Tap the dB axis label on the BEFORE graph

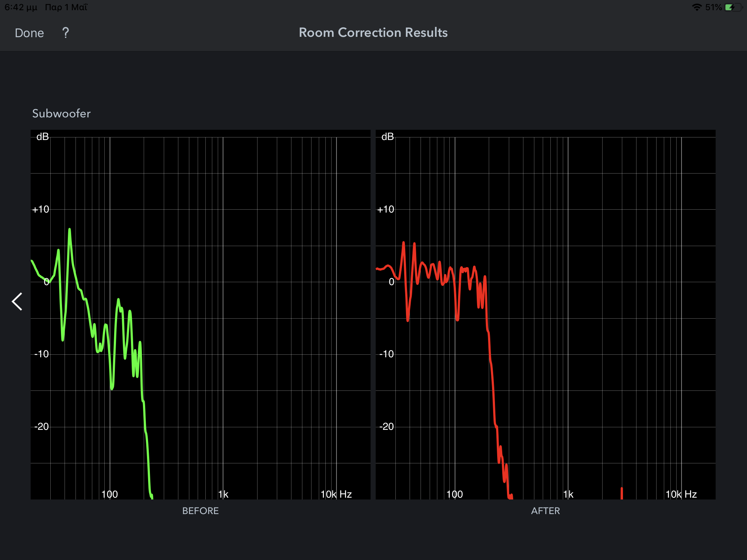click(42, 137)
